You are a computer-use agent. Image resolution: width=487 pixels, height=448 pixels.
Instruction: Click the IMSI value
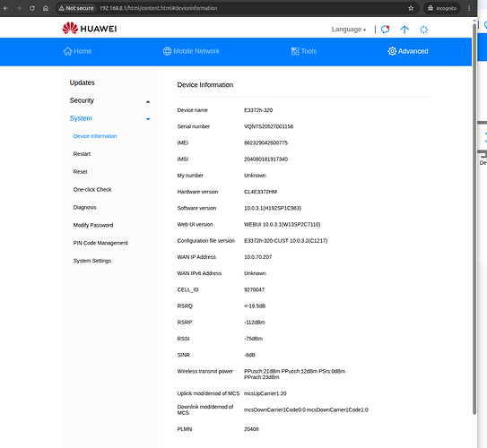tap(265, 159)
